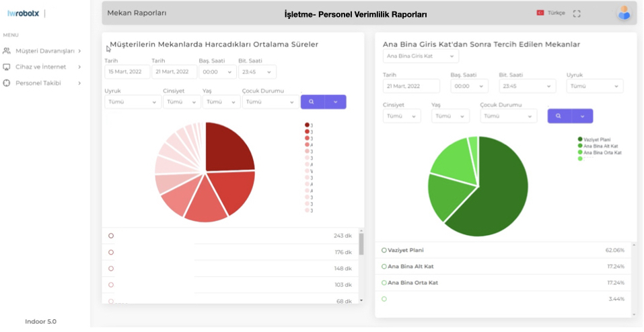The width and height of the screenshot is (644, 332).
Task: Open the Çocuk Durumu dropdown in left panel
Action: pos(271,102)
